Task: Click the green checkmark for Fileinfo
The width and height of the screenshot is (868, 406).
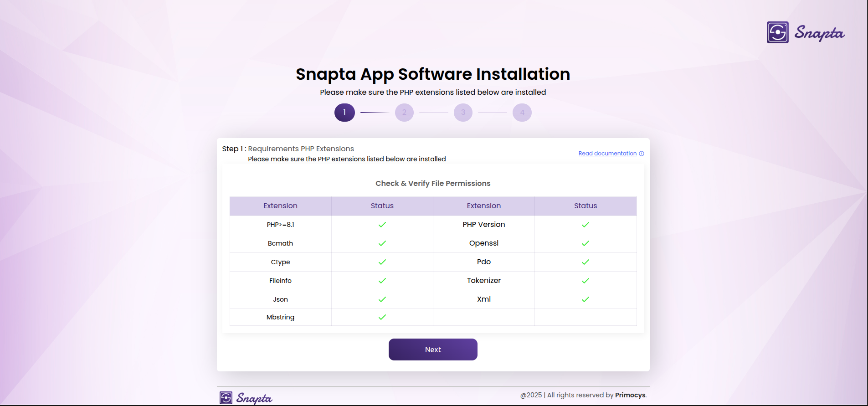Action: click(382, 281)
